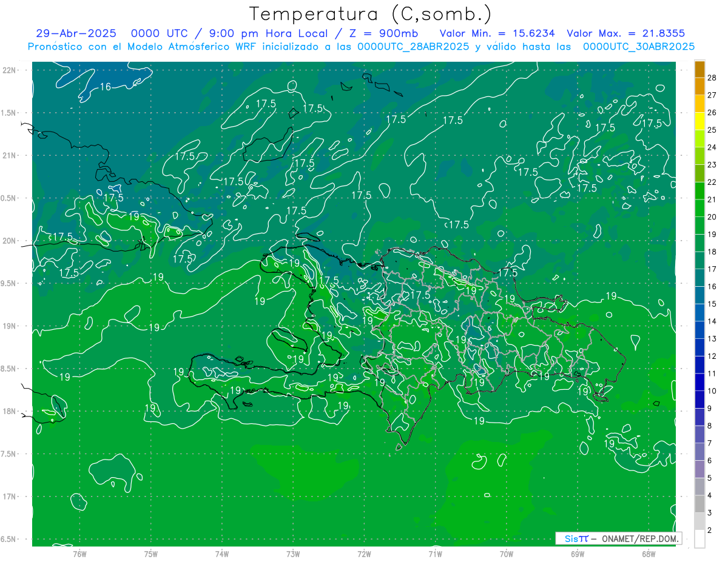Click the '76W' longitude axis label
Image resolution: width=728 pixels, height=562 pixels.
79,554
